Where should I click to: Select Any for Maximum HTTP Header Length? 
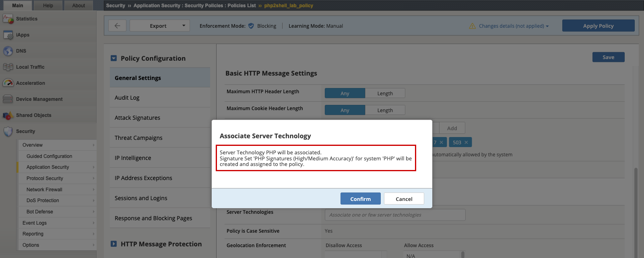click(x=345, y=93)
